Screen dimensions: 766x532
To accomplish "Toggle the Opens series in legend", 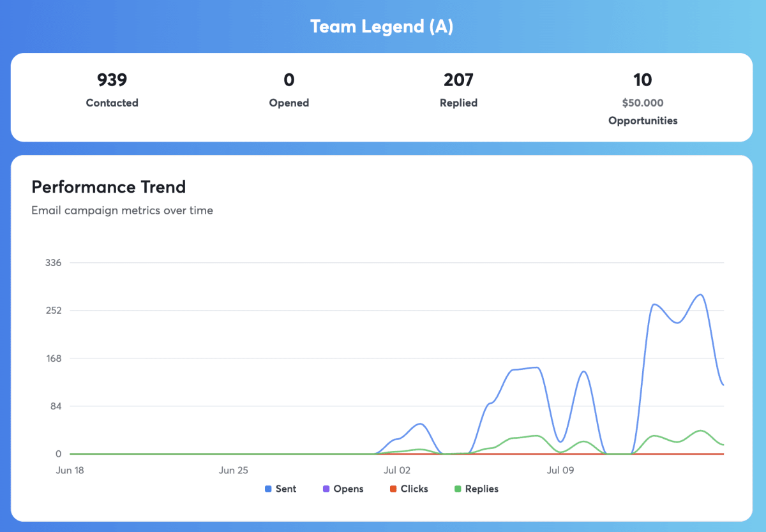I will (343, 489).
